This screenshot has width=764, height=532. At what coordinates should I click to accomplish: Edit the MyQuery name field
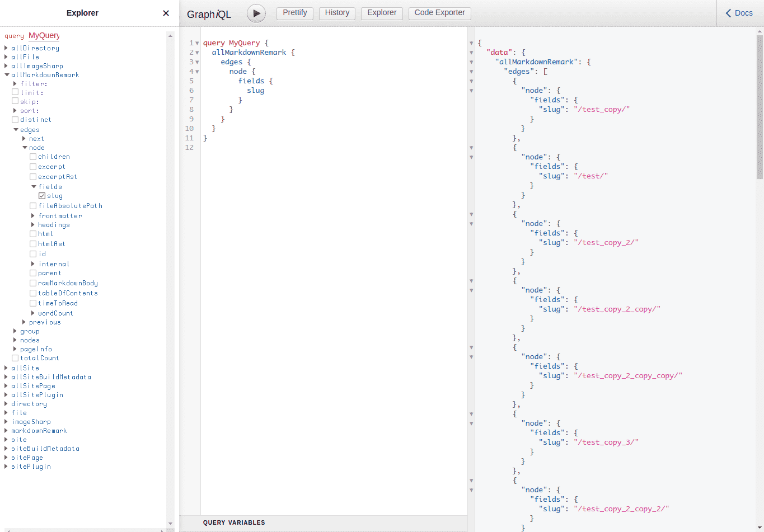[x=44, y=36]
